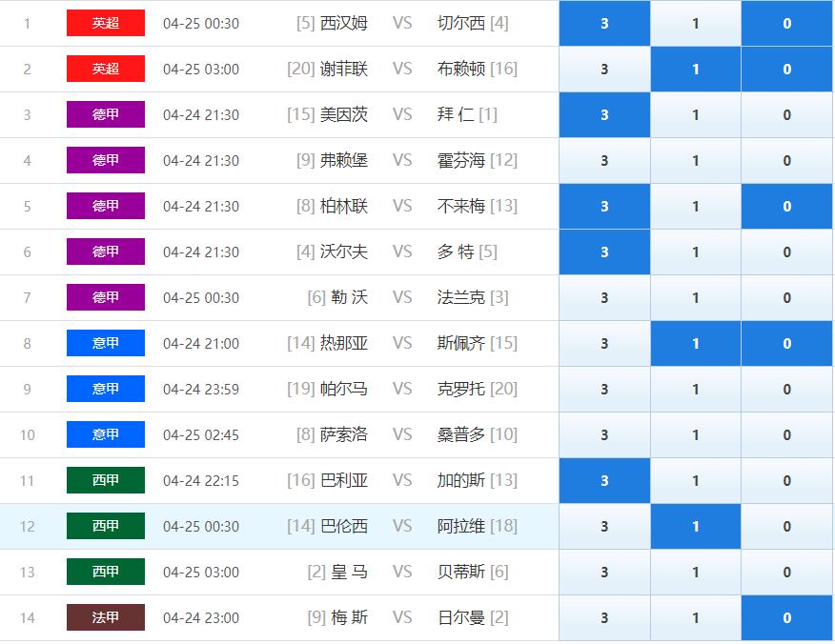The width and height of the screenshot is (835, 644).
Task: Click 西甲 tag beside 巴利亚
Action: 106,480
